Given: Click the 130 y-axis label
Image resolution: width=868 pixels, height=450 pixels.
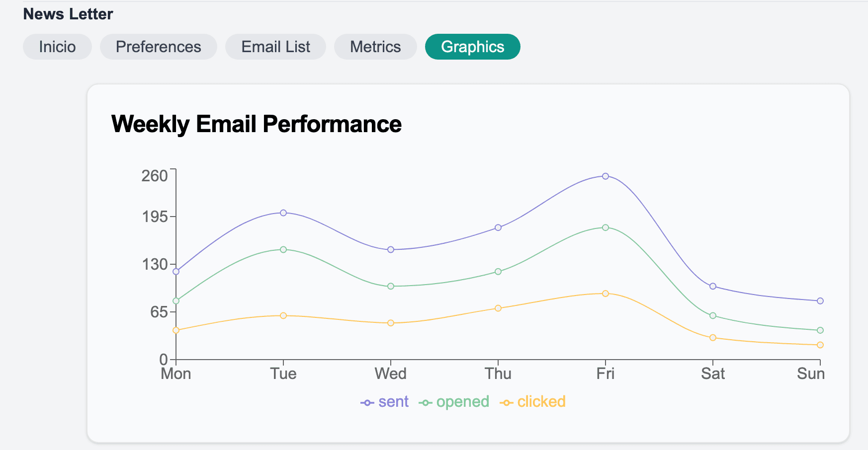Looking at the screenshot, I should point(155,264).
